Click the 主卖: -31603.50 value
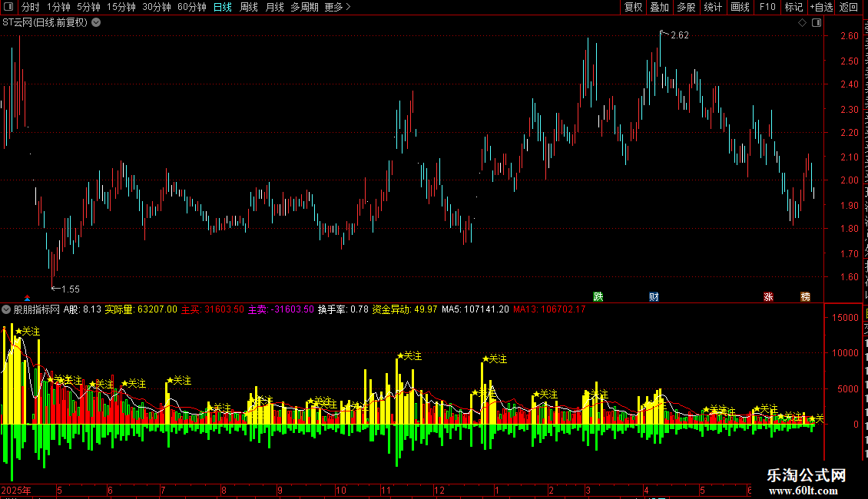 [280, 309]
